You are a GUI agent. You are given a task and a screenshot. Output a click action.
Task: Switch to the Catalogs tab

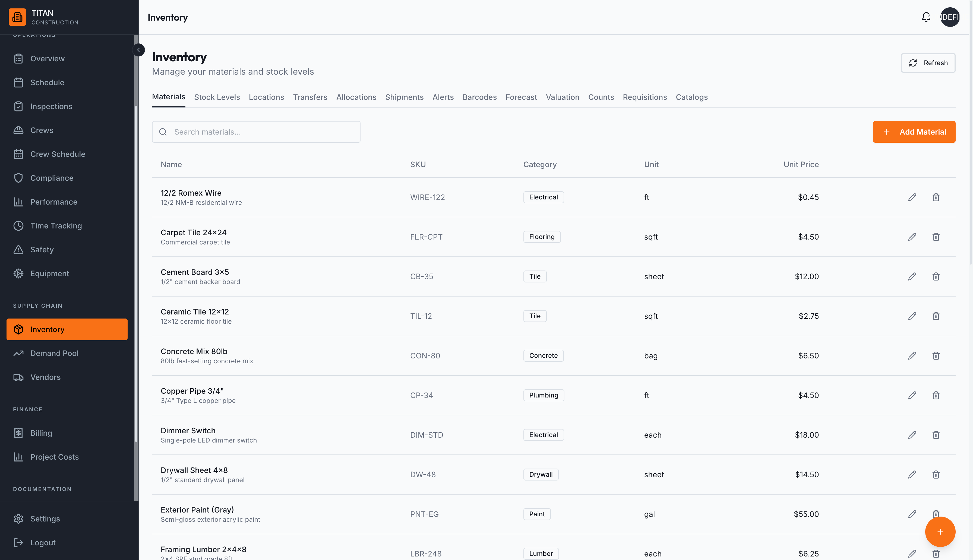point(692,97)
